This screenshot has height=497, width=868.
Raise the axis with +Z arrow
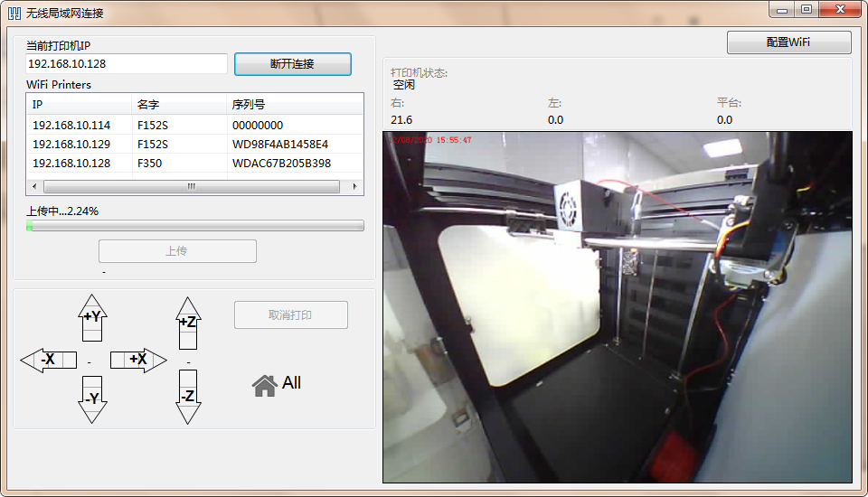(187, 323)
